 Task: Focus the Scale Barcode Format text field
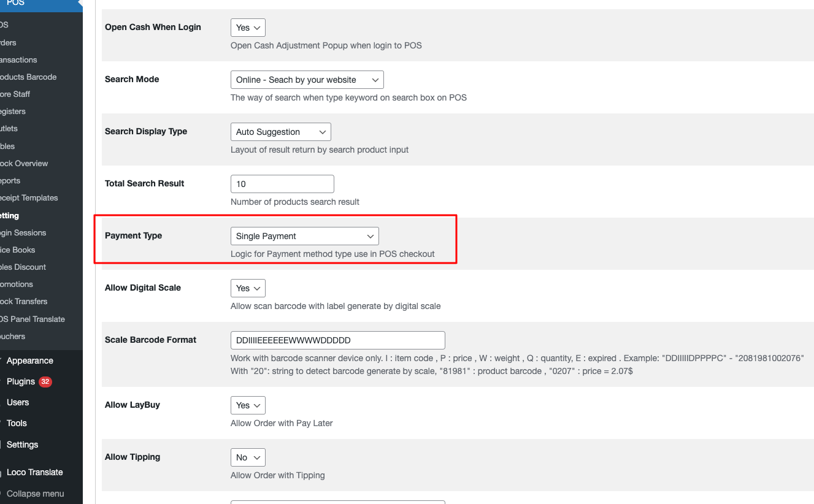[x=337, y=340]
